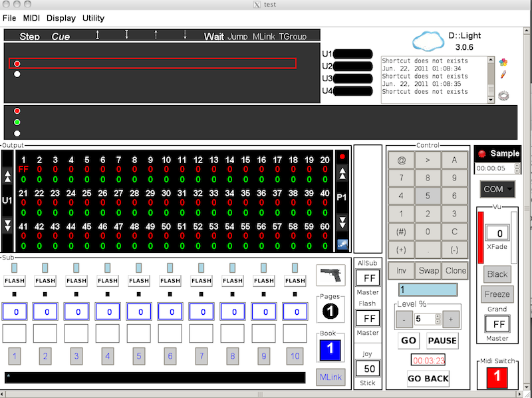
Task: Open the COM dropdown
Action: point(497,189)
